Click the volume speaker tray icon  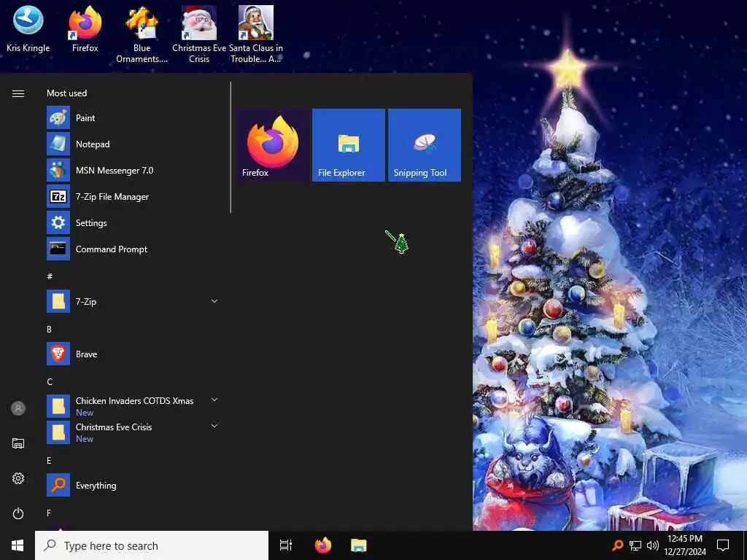653,545
